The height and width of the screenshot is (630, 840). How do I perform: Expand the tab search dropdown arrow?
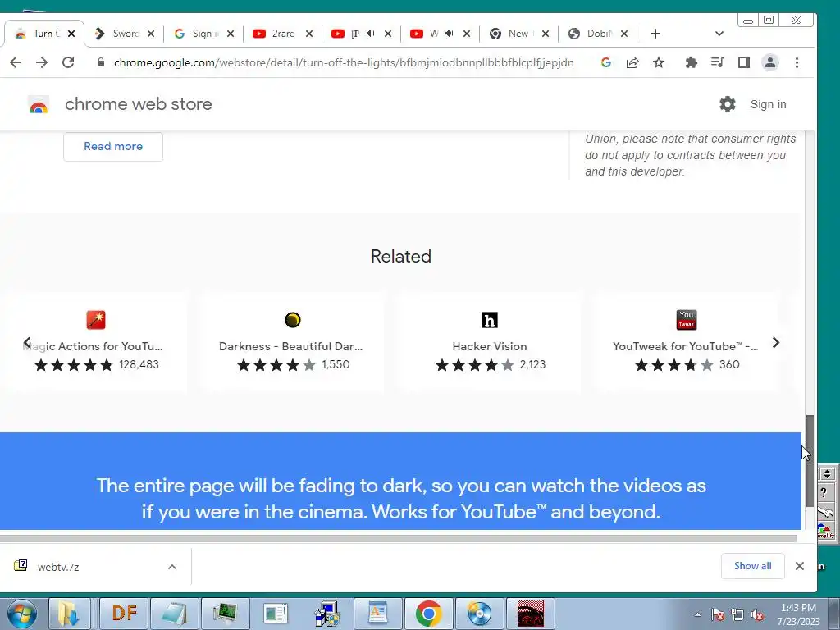(719, 34)
